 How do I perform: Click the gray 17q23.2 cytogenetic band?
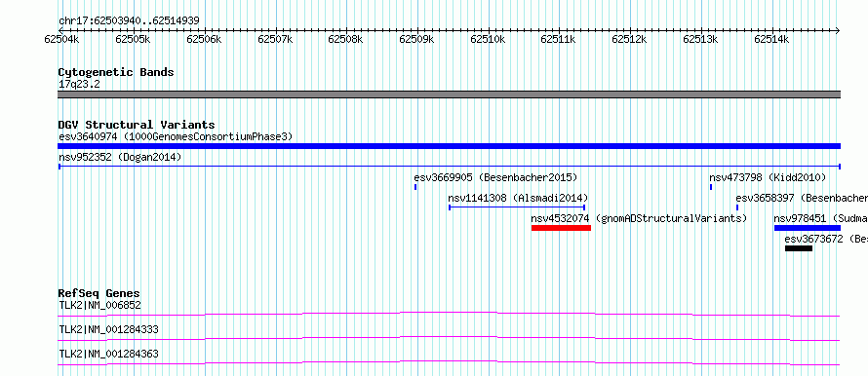tap(450, 94)
